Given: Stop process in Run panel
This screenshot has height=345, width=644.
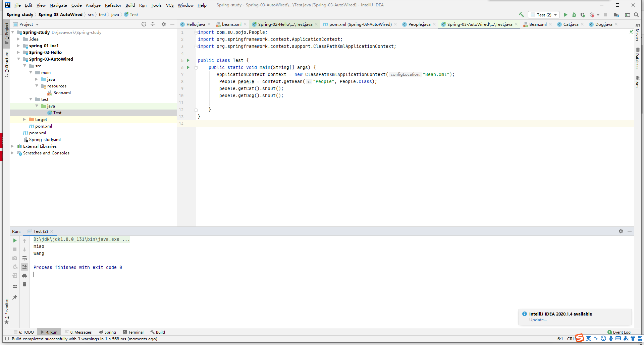Looking at the screenshot, I should (x=15, y=249).
